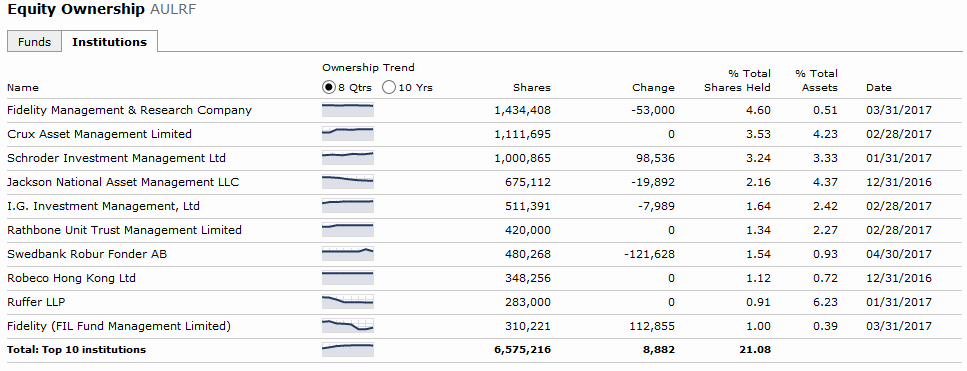Click the 4.37 percent total assets value

[826, 182]
